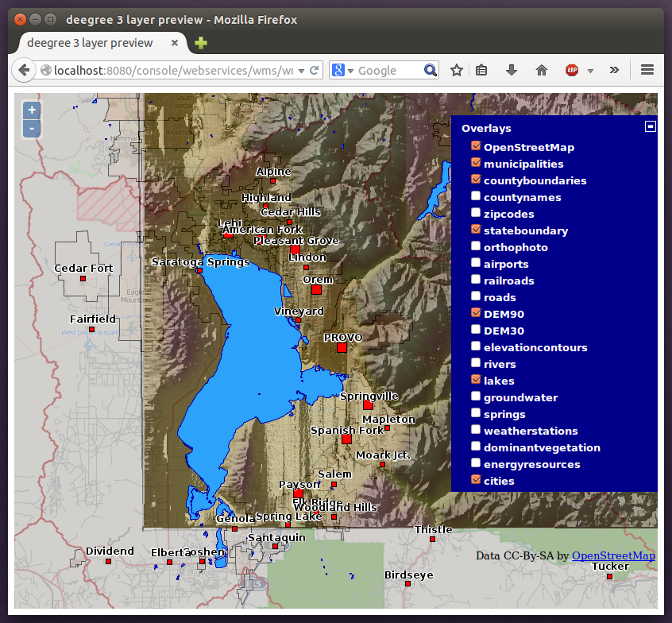Screen dimensions: 672x623
Task: Zoom out the map with minus button
Action: [x=32, y=128]
